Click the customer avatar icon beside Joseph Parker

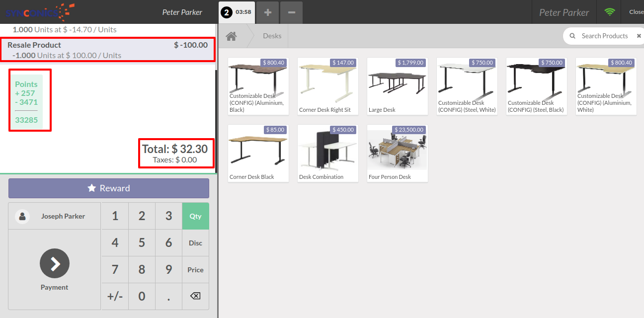[22, 216]
